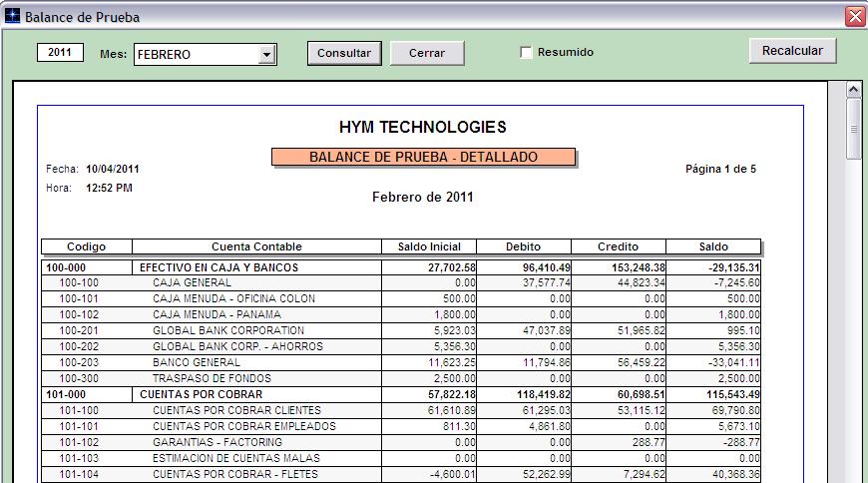Click the vertical scrollbar thumb

tap(854, 128)
